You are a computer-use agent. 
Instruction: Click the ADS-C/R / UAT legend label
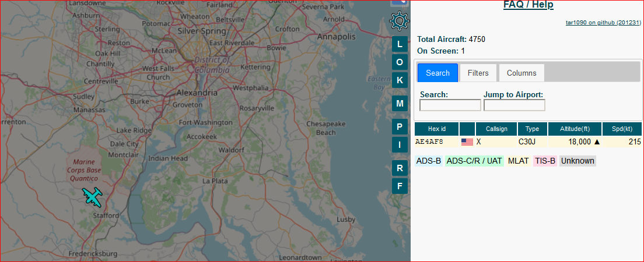click(x=474, y=161)
